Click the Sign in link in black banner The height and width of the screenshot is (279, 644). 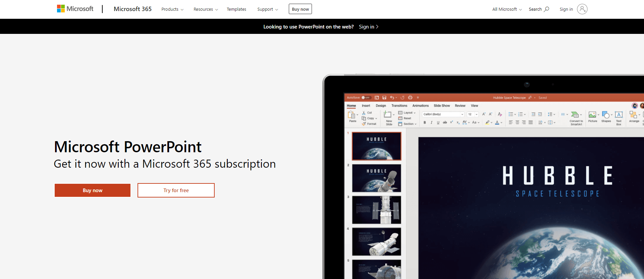(369, 26)
